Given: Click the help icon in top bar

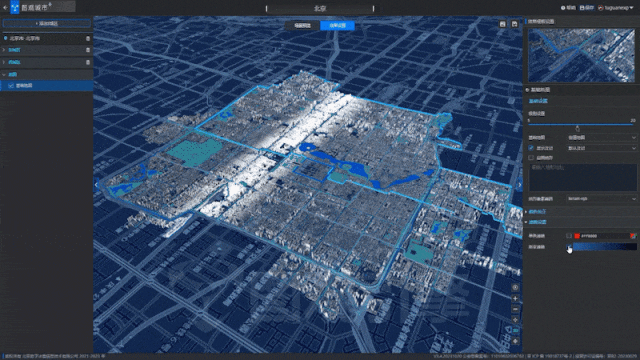Looking at the screenshot, I should click(x=563, y=8).
